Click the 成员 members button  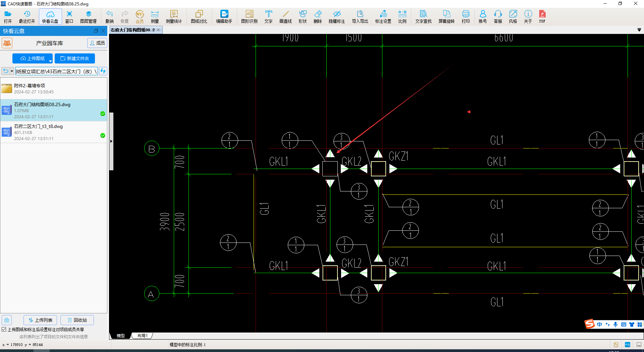click(x=97, y=43)
